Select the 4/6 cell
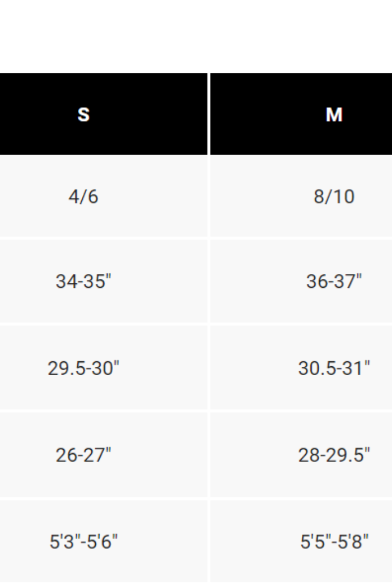Screen dimensions: 392x588 [x=83, y=197]
